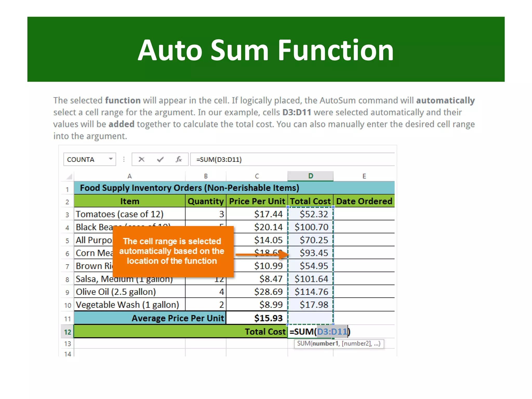Select column D header
Screen dimensions: 532x399
tap(310, 176)
